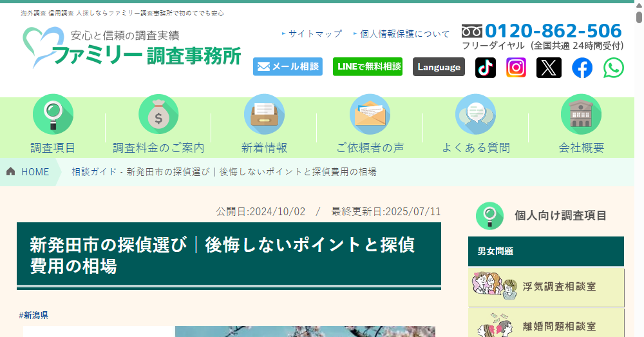Screen dimensions: 644x337
Task: Click HOME in the breadcrumb
Action: coord(35,171)
